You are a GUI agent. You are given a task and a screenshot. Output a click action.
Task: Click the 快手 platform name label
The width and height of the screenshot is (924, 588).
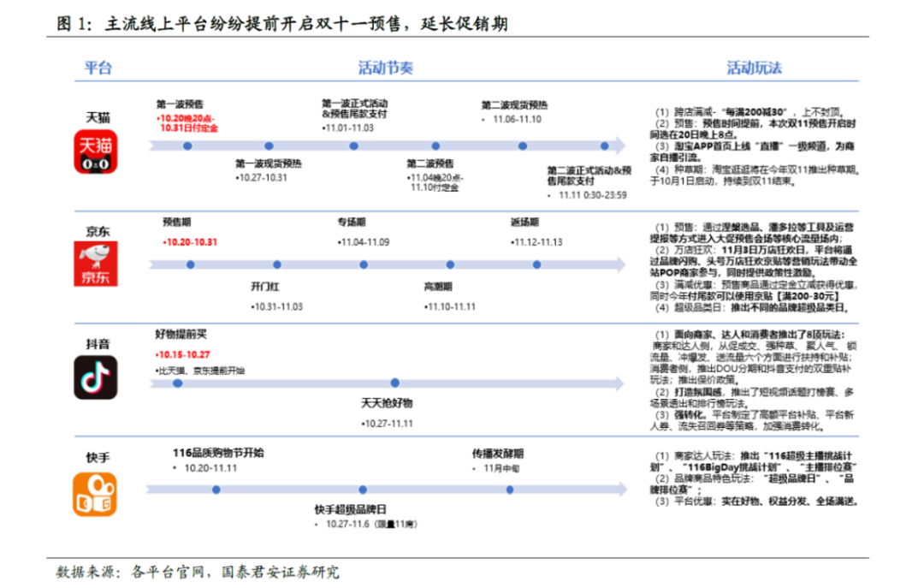tap(98, 458)
